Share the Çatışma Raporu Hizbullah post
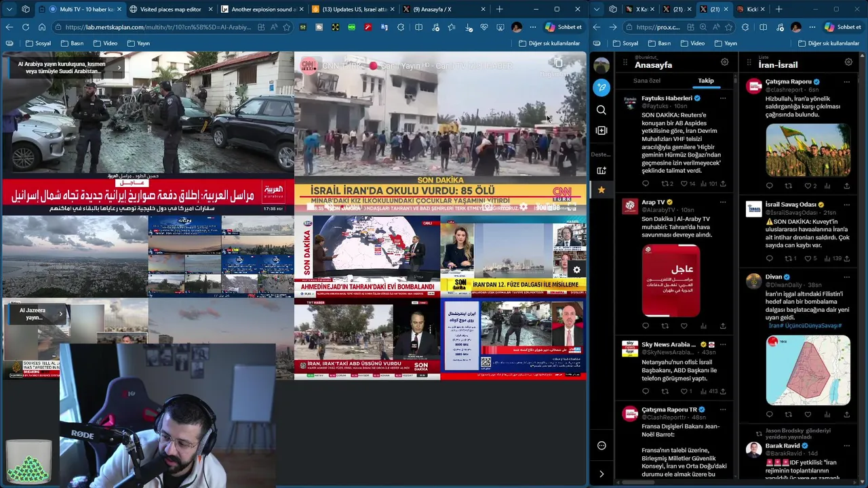The height and width of the screenshot is (488, 868). point(847,186)
